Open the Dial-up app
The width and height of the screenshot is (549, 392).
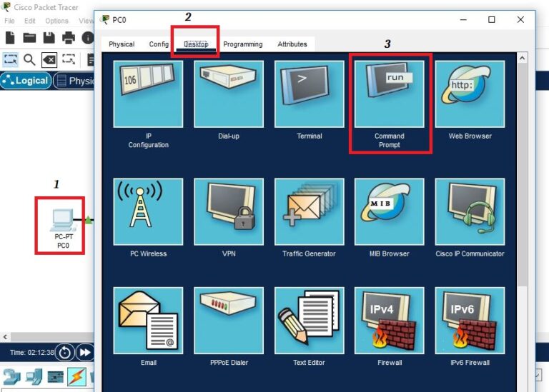(229, 94)
